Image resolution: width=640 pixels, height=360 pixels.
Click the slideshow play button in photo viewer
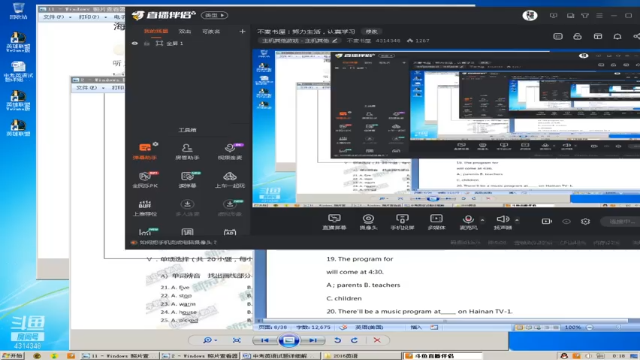pyautogui.click(x=289, y=340)
